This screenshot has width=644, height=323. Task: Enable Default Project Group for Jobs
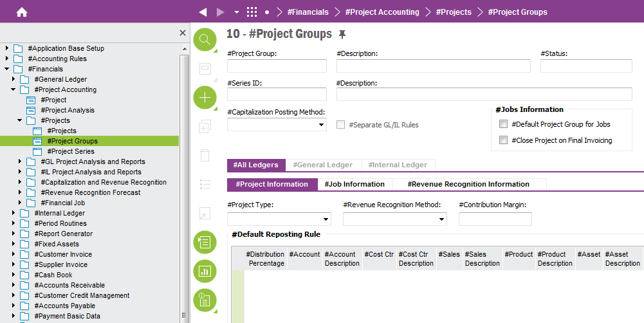pyautogui.click(x=504, y=124)
